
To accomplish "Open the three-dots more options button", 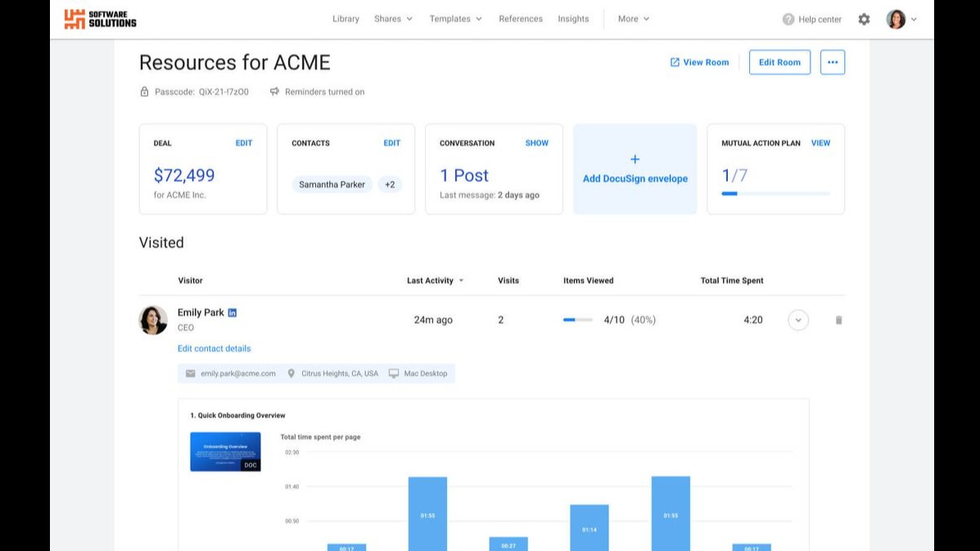I will pyautogui.click(x=832, y=62).
